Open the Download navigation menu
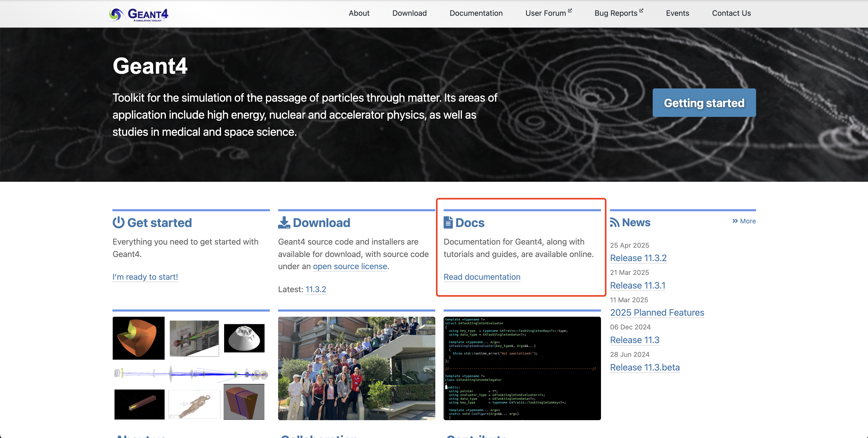The width and height of the screenshot is (868, 438). pos(409,13)
